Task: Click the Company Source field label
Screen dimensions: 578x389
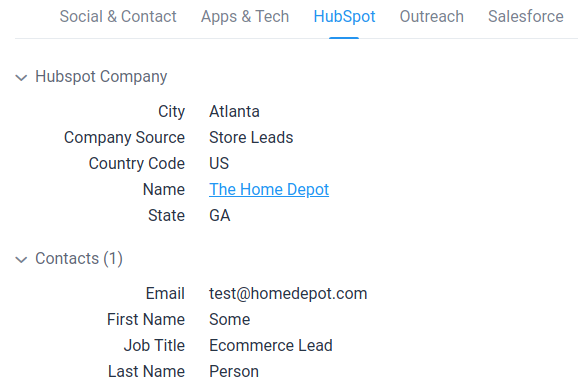Action: 124,138
